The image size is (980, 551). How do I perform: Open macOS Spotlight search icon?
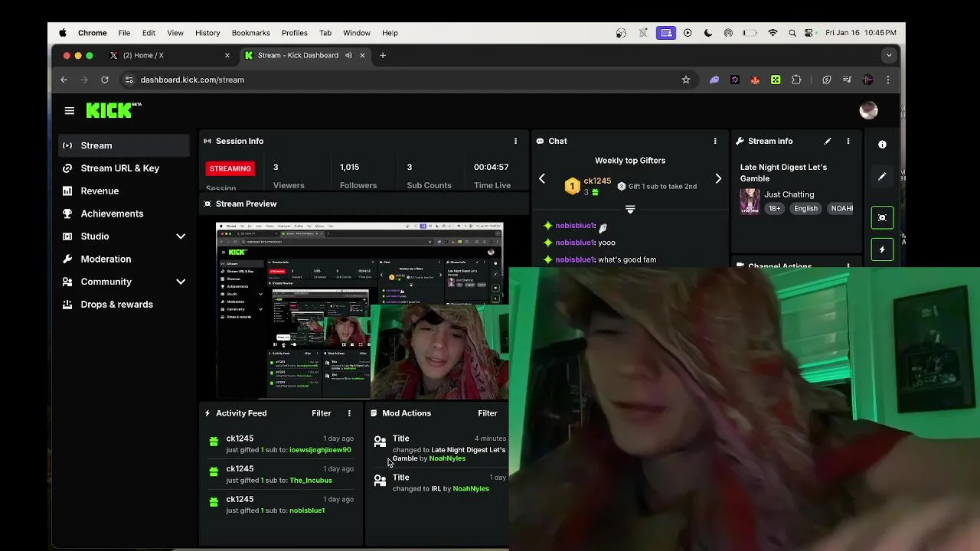pos(792,33)
